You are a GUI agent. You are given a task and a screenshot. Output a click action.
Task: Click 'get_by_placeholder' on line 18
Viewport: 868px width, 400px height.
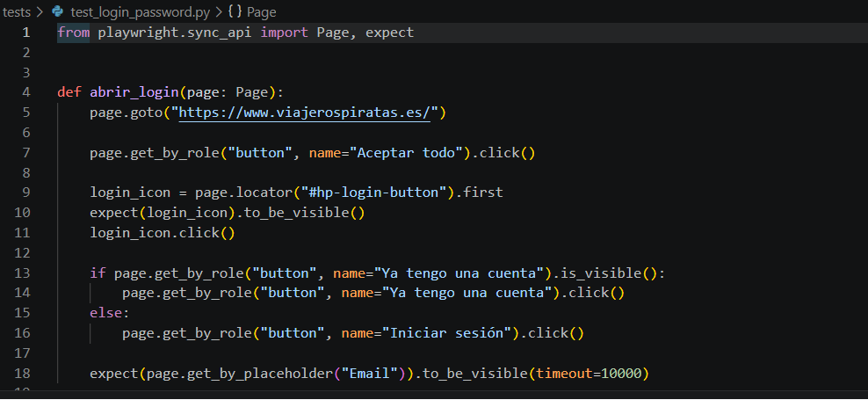[260, 374]
